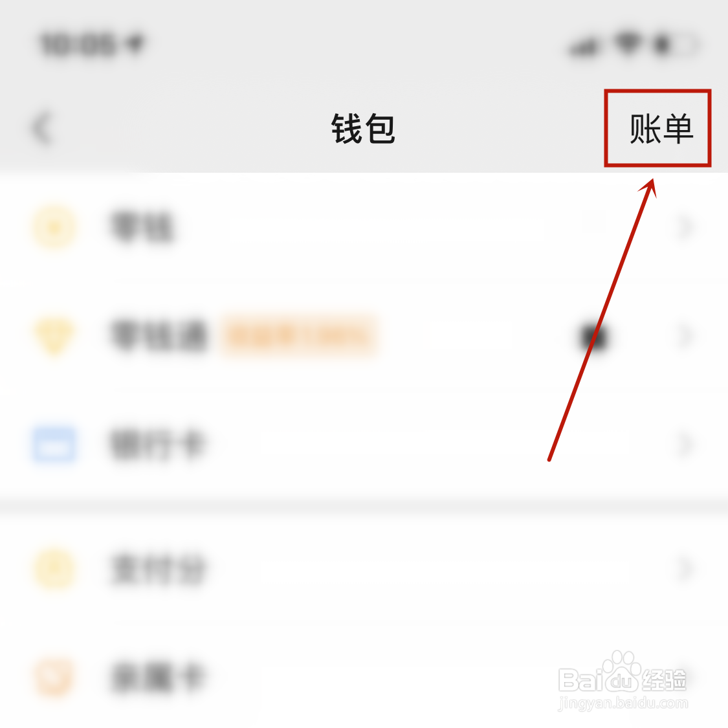The width and height of the screenshot is (728, 728).
Task: Open the fourth row via its chevron
Action: [686, 568]
